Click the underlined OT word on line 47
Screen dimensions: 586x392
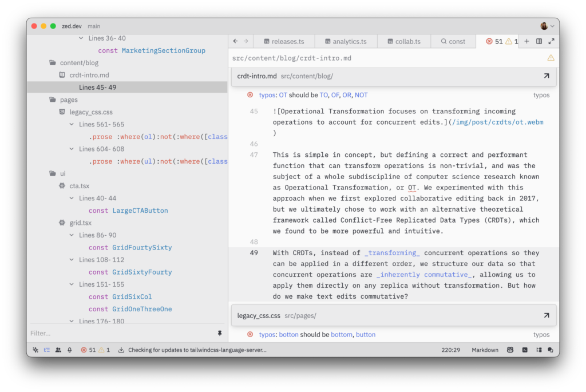(411, 188)
